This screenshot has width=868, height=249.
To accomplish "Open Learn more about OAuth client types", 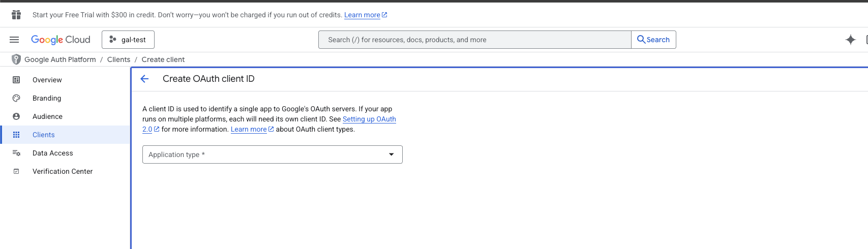I will click(x=252, y=129).
